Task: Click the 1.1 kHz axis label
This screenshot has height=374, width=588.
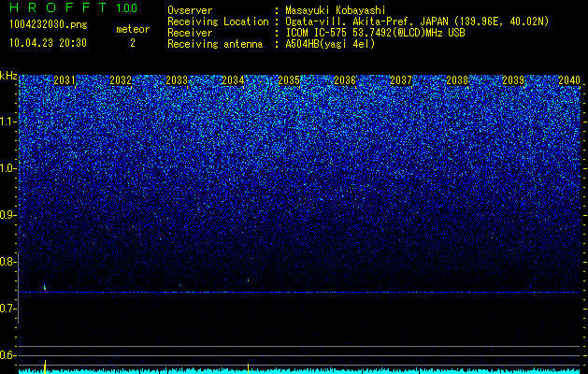Action: [8, 122]
